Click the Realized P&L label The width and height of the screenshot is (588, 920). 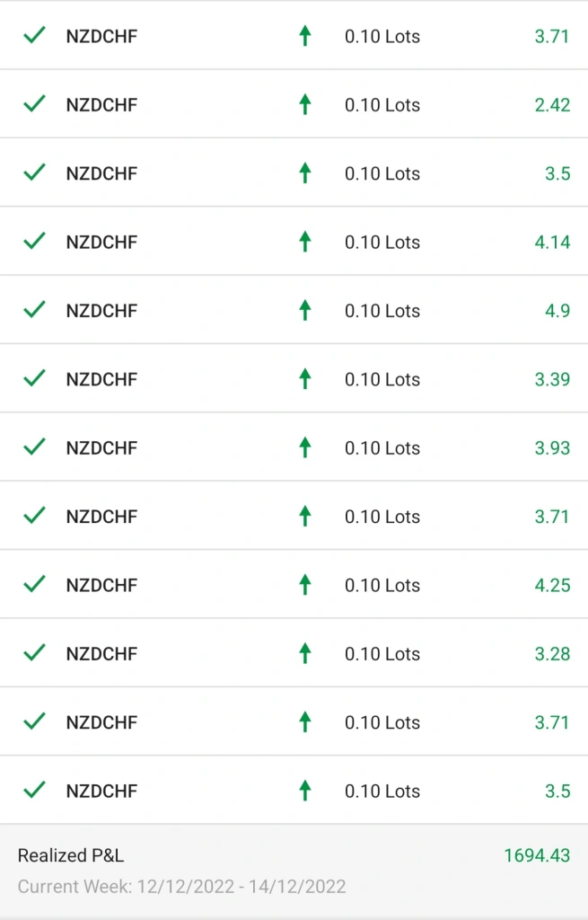tap(71, 855)
